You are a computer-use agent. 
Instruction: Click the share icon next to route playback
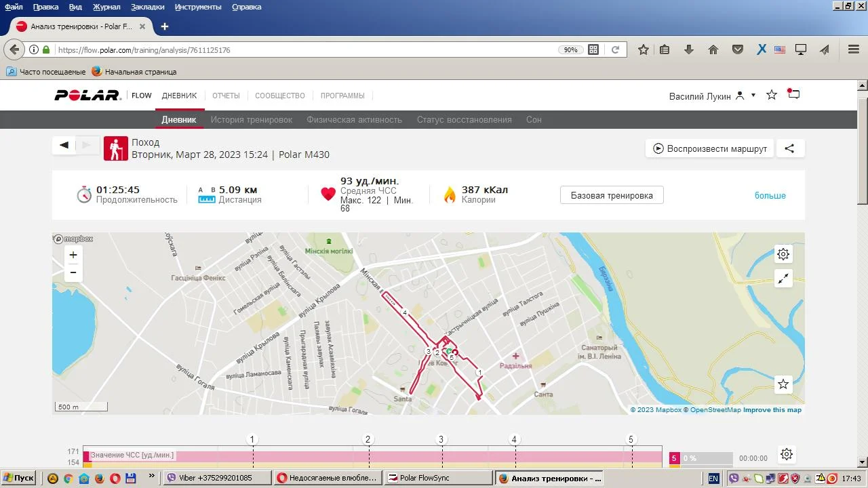789,148
